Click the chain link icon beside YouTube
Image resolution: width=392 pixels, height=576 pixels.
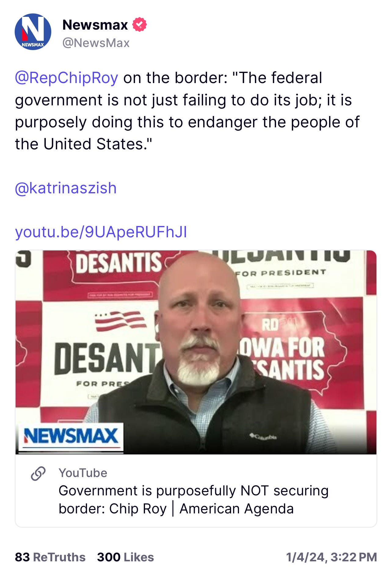tap(38, 473)
